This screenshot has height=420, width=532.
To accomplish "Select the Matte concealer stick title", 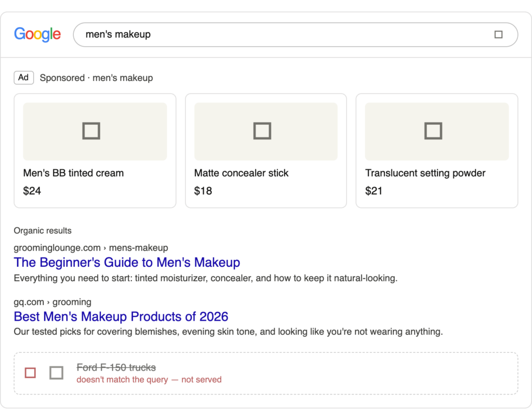I will 241,173.
